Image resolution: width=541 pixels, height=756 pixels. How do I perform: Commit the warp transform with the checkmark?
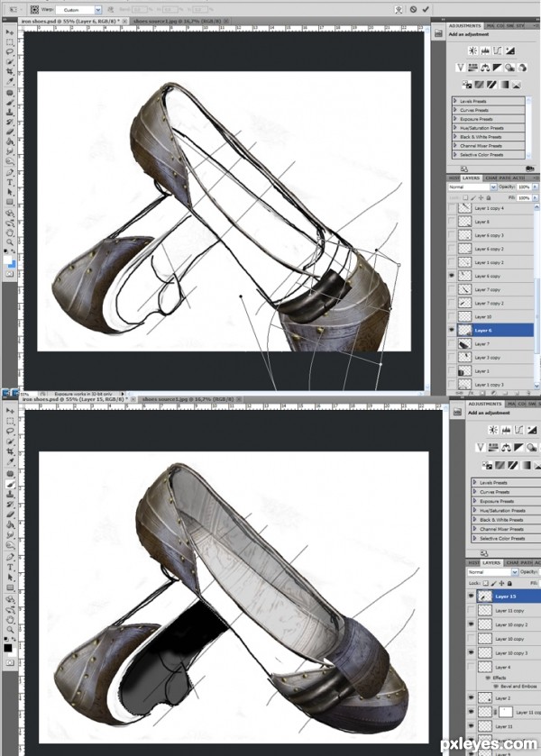[426, 9]
